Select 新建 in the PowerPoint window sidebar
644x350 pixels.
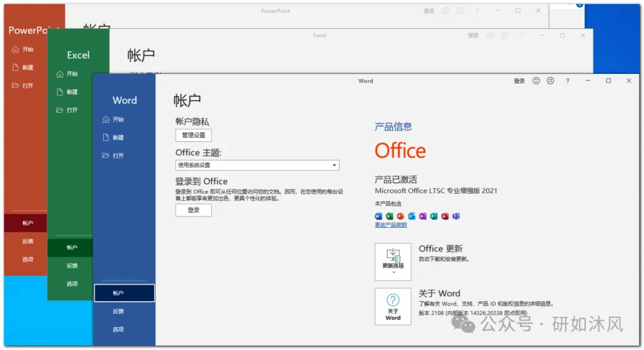click(23, 67)
